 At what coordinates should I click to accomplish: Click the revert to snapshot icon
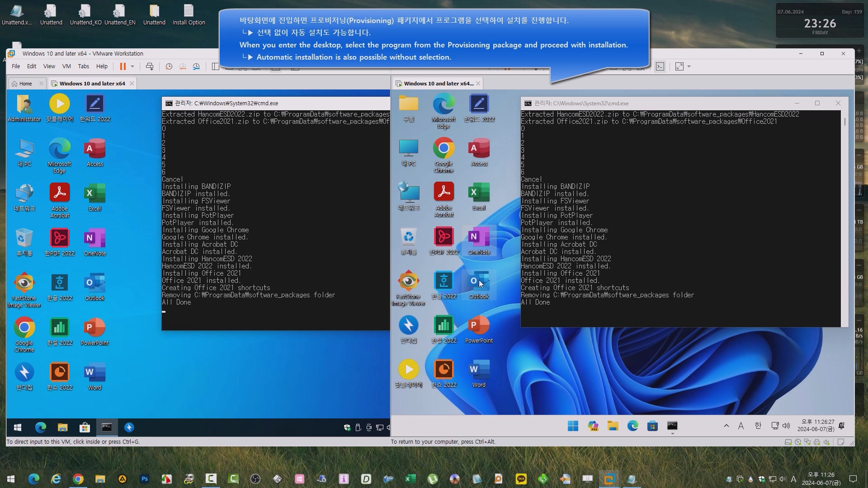(x=183, y=66)
